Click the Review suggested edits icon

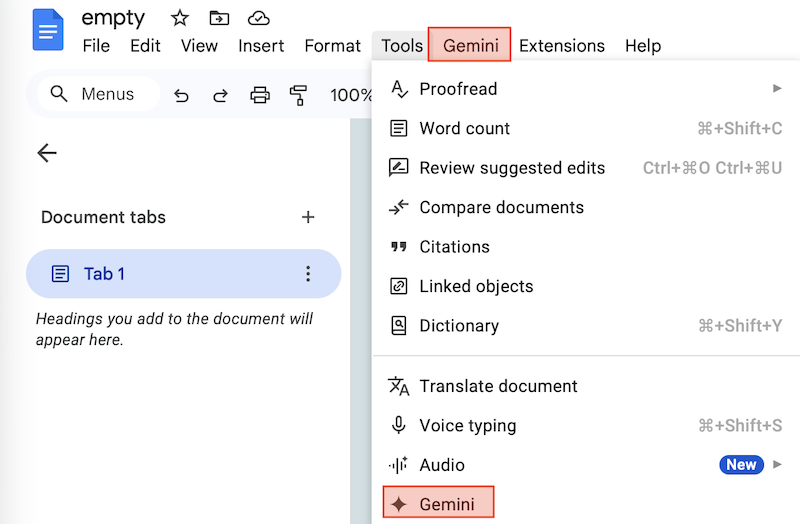coord(398,167)
